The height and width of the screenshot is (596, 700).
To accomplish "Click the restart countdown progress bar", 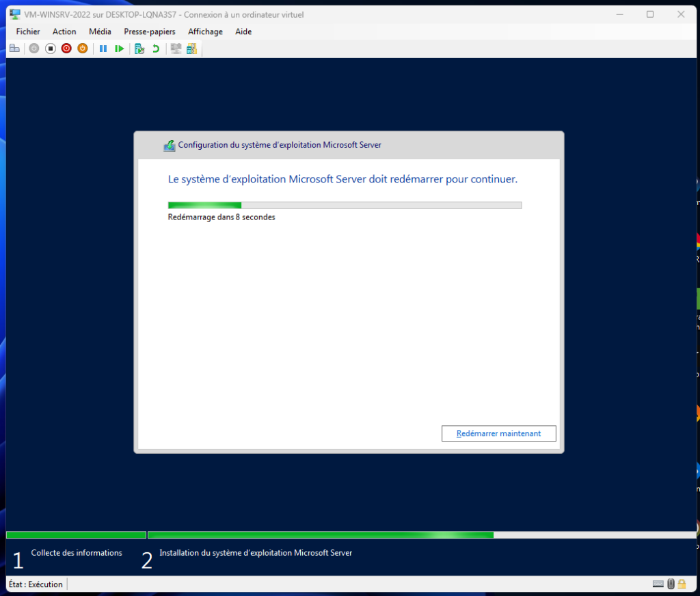I will point(345,205).
